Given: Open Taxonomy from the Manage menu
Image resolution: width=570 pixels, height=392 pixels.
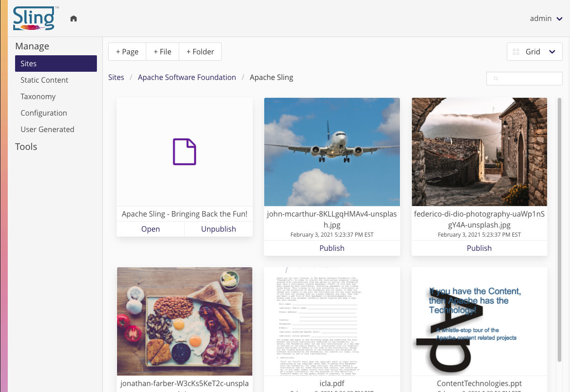Looking at the screenshot, I should pos(38,96).
